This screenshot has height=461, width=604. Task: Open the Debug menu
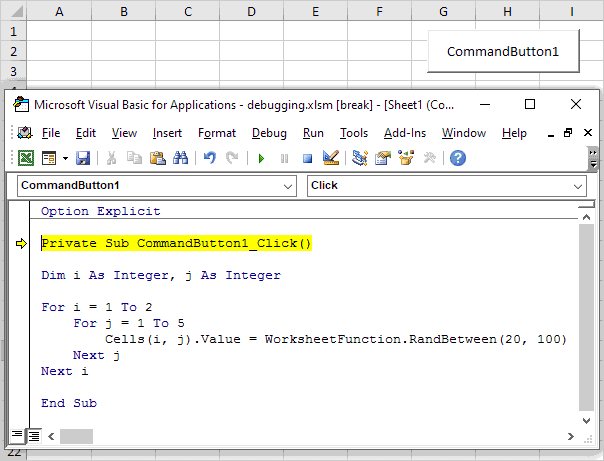269,133
